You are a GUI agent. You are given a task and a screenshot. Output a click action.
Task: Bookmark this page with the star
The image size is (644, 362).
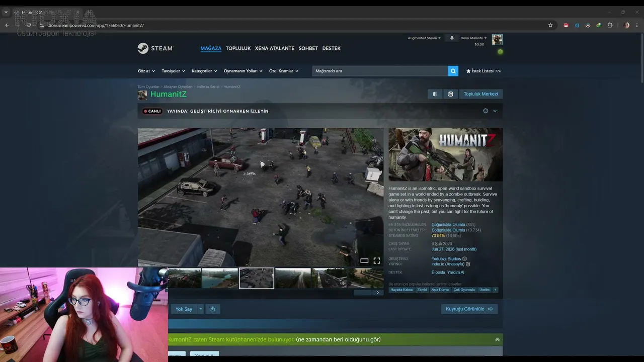click(x=550, y=25)
